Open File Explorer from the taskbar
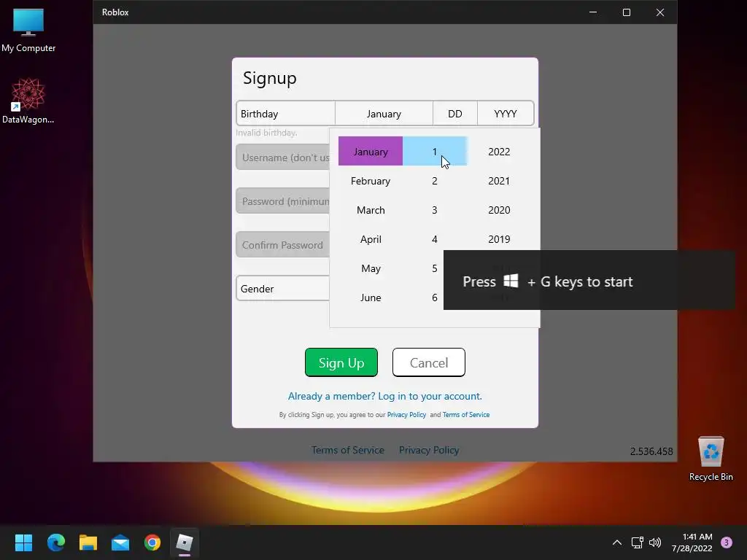This screenshot has height=560, width=747. [x=88, y=542]
